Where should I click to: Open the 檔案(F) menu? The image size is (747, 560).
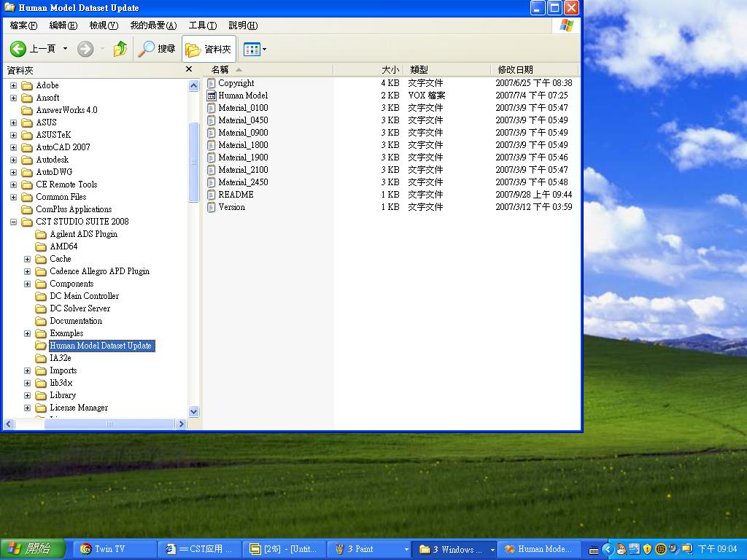(23, 26)
